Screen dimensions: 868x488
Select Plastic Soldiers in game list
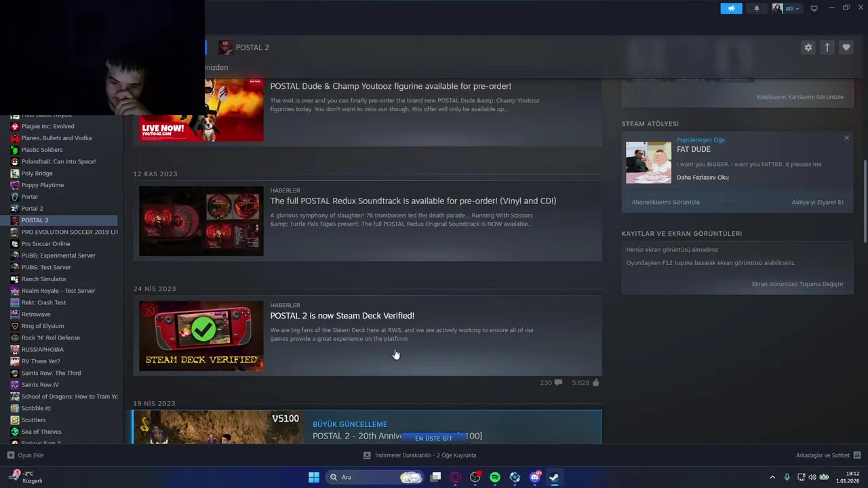tap(41, 150)
